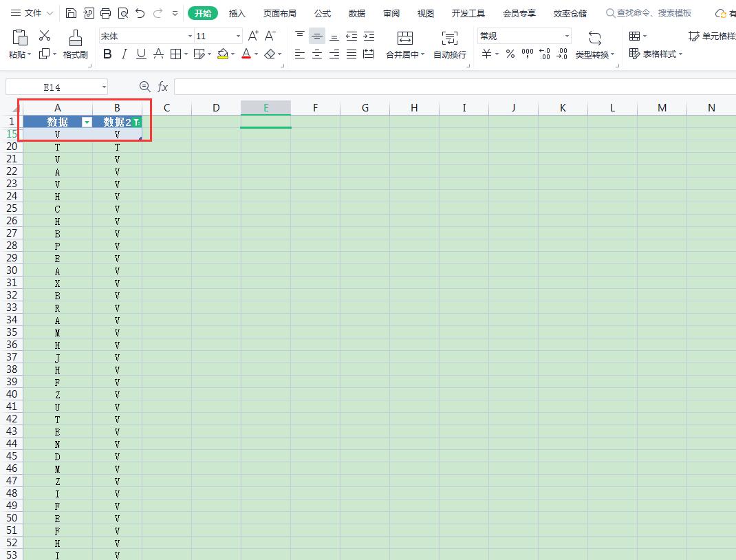This screenshot has height=560, width=736.
Task: Decrease the font size with the A- icon
Action: (270, 36)
